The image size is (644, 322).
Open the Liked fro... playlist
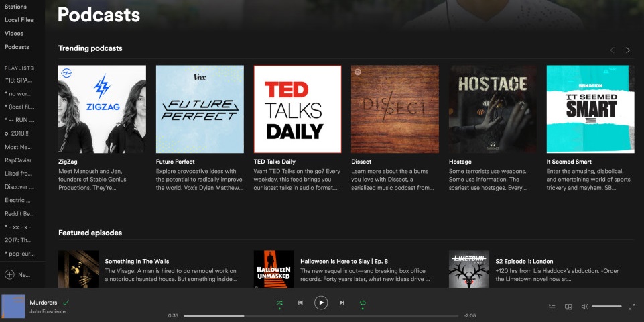point(19,174)
